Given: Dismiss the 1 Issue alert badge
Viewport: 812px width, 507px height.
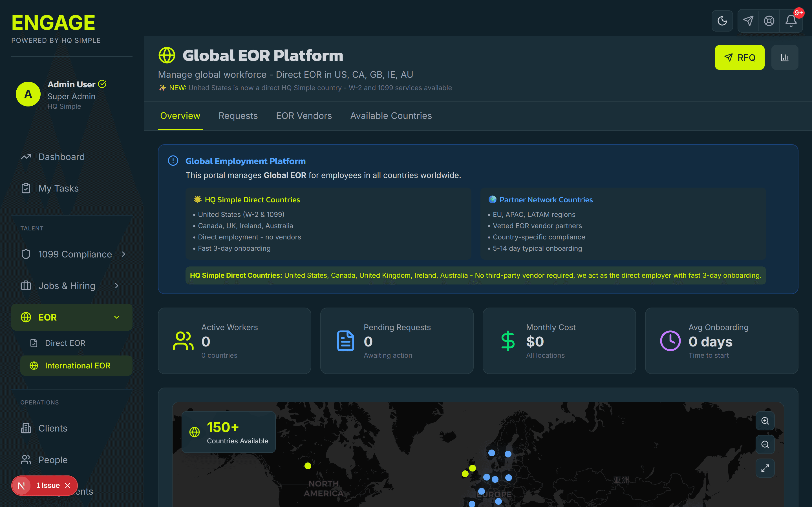Looking at the screenshot, I should point(68,485).
